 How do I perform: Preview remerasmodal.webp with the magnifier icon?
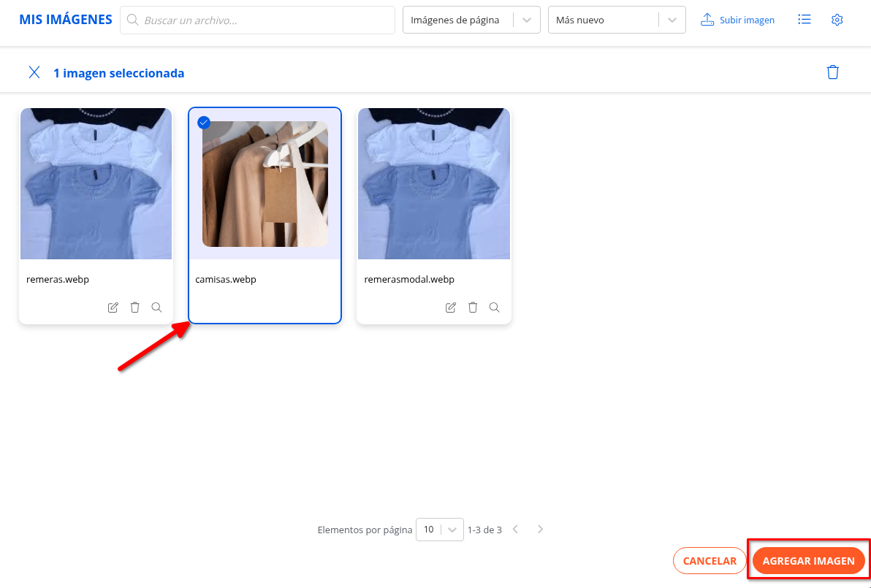click(495, 308)
